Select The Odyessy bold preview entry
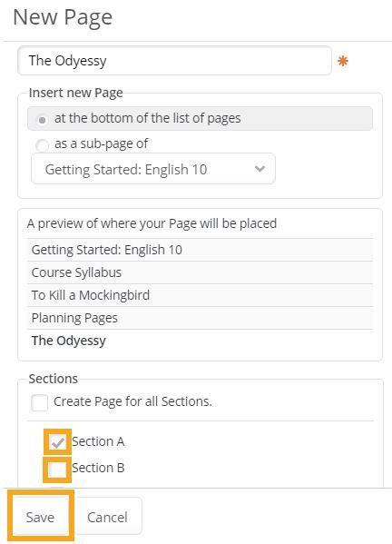Image resolution: width=392 pixels, height=544 pixels. tap(69, 341)
